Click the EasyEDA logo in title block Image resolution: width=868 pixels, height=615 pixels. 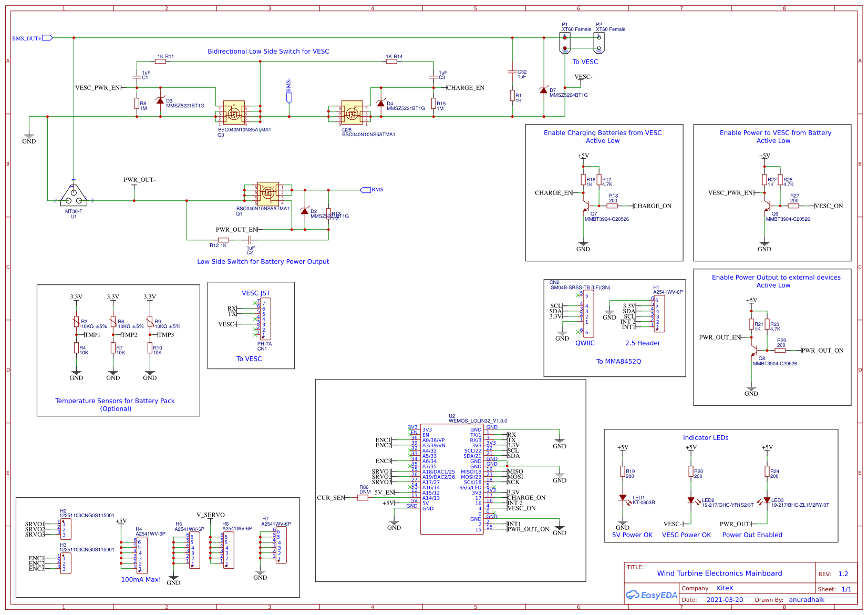[x=650, y=594]
